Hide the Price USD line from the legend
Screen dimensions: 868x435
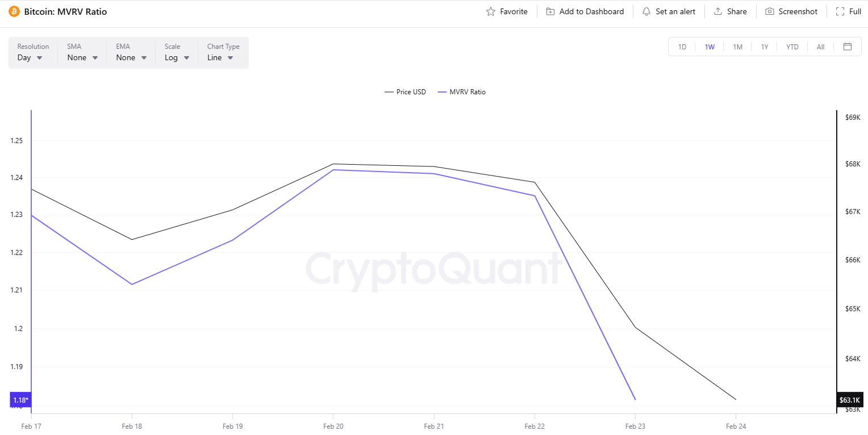pyautogui.click(x=405, y=91)
